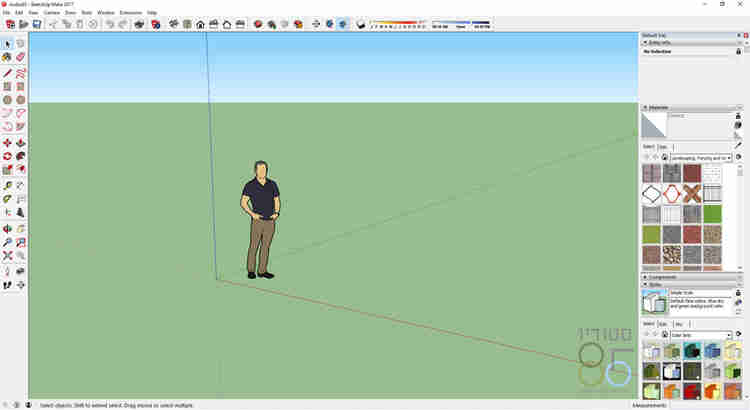Click the Print toolbar icon
Image resolution: width=750 pixels, height=410 pixels.
click(139, 24)
